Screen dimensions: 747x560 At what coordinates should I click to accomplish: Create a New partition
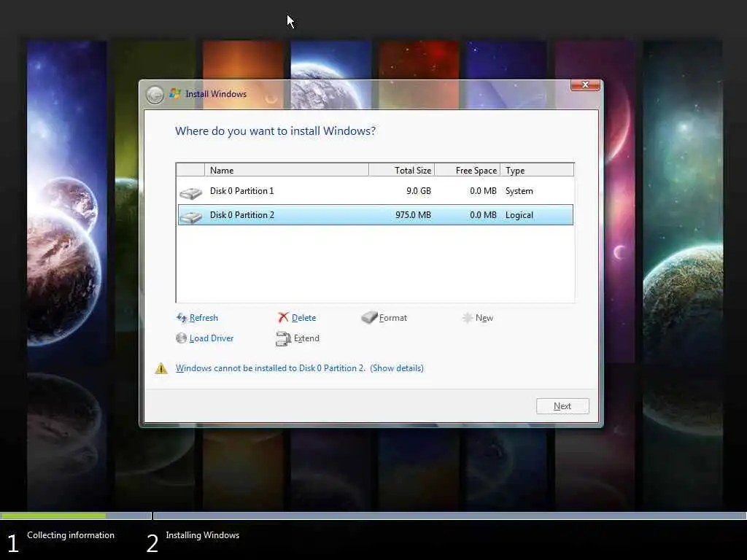pos(484,318)
